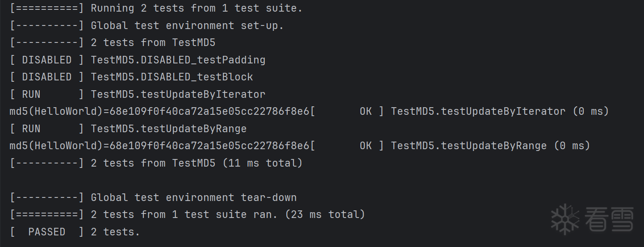
Task: Click the DISABLED tag beside testBlock
Action: click(x=46, y=77)
